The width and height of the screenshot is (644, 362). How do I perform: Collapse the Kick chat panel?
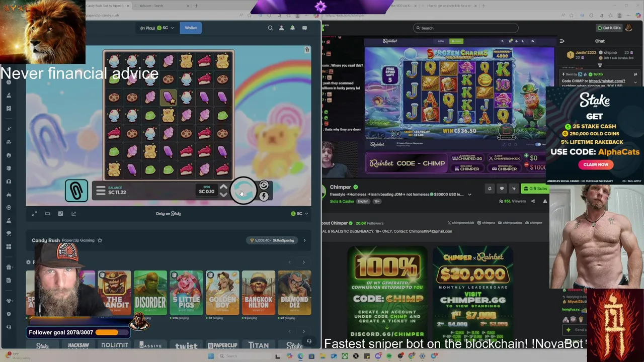coord(562,41)
